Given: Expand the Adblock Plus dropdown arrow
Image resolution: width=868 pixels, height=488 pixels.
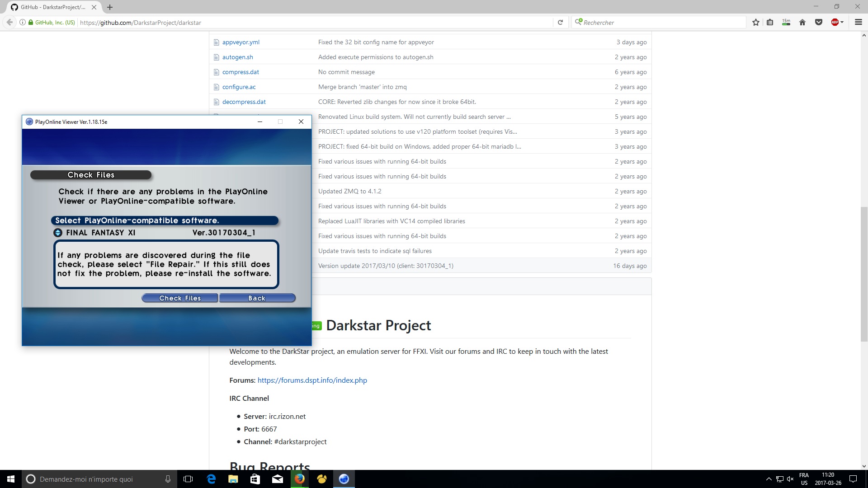Looking at the screenshot, I should [x=842, y=22].
